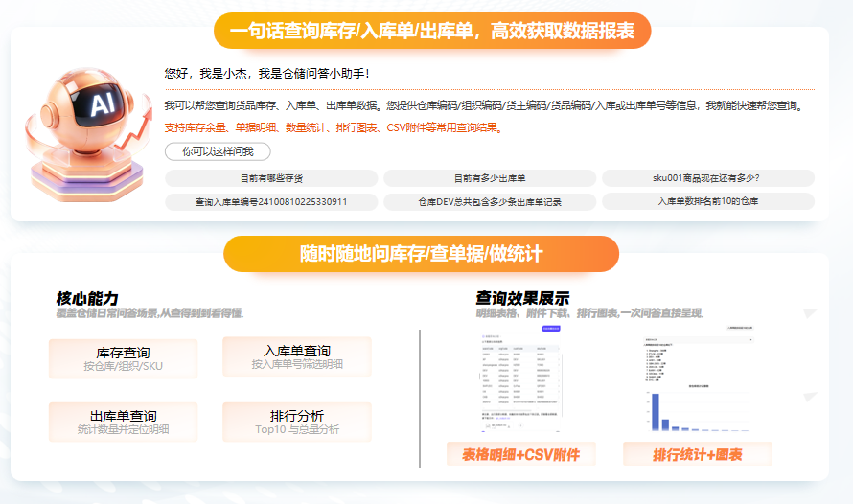Click the greeting '您好，我是小杰' text

[x=267, y=74]
